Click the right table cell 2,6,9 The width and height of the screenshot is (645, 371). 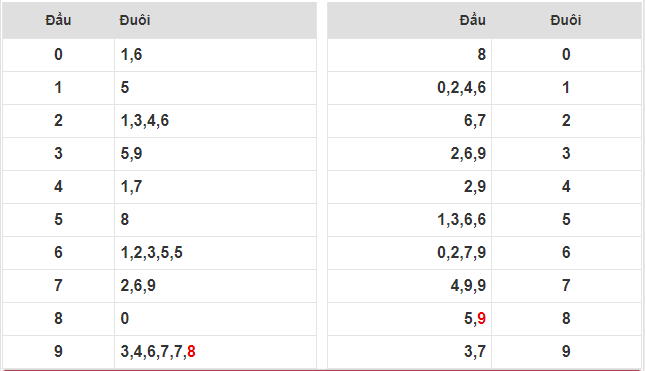tap(409, 153)
